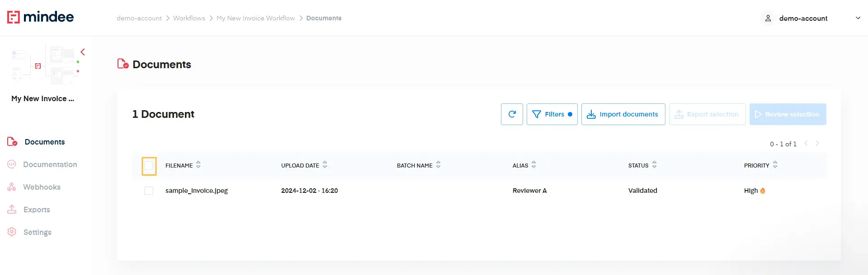The image size is (868, 275).
Task: Open Exports in the sidebar
Action: coord(37,210)
